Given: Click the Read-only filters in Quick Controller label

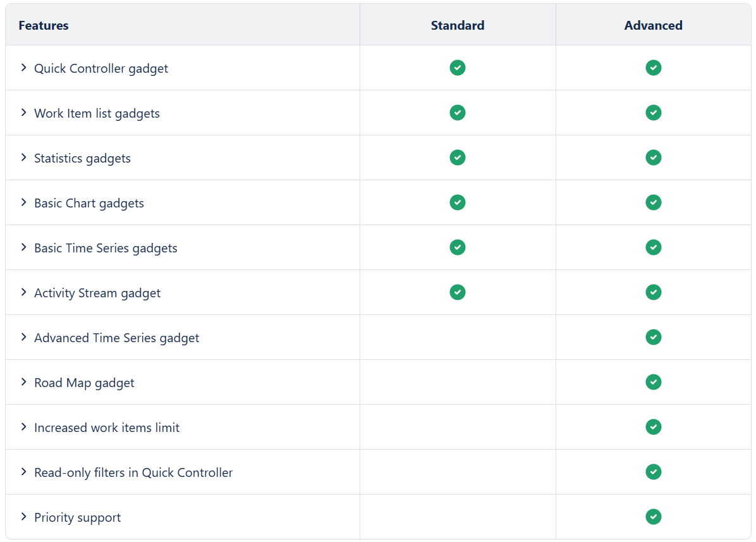Looking at the screenshot, I should coord(133,472).
